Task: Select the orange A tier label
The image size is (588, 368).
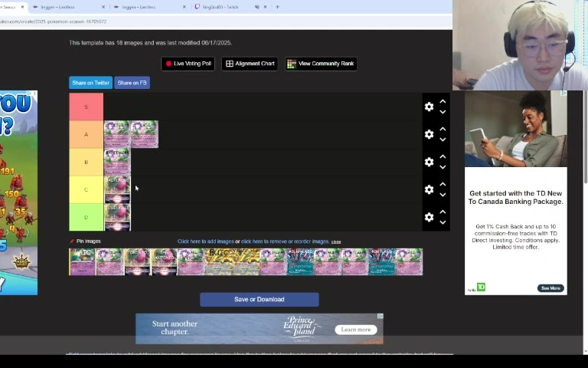Action: pyautogui.click(x=87, y=134)
